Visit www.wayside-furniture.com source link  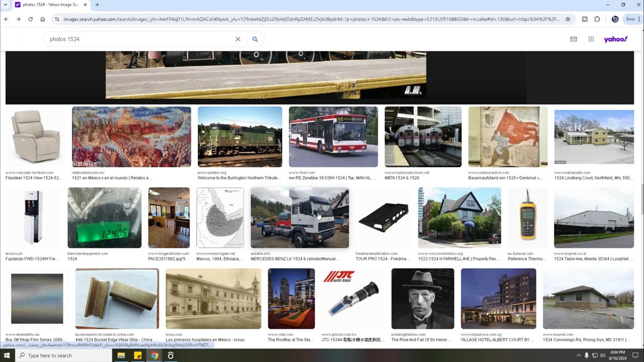(x=29, y=172)
